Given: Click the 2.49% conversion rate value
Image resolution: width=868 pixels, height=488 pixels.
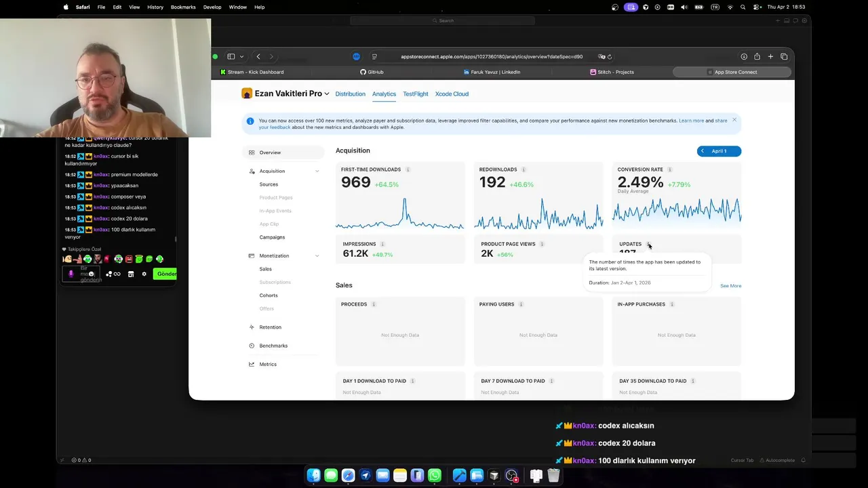Looking at the screenshot, I should tap(640, 182).
